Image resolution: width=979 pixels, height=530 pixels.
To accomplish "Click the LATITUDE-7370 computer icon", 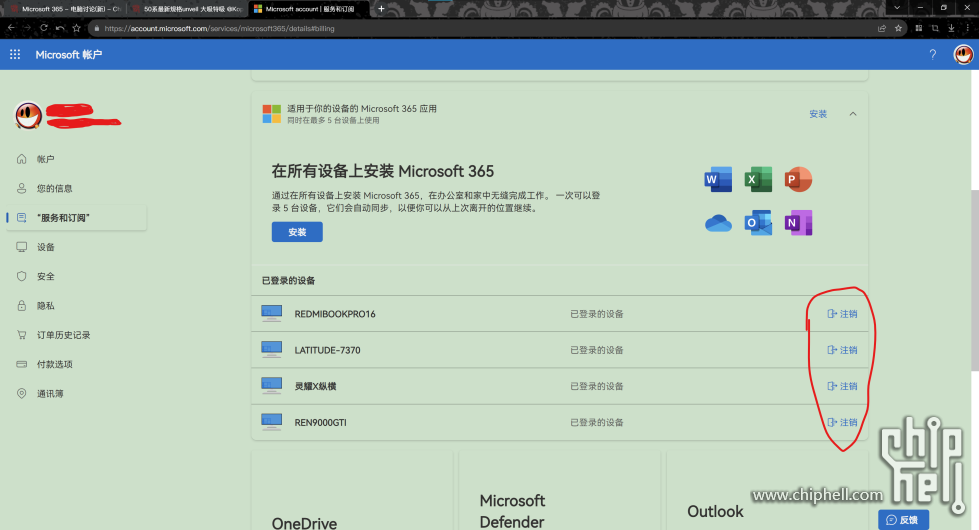I will (x=272, y=350).
